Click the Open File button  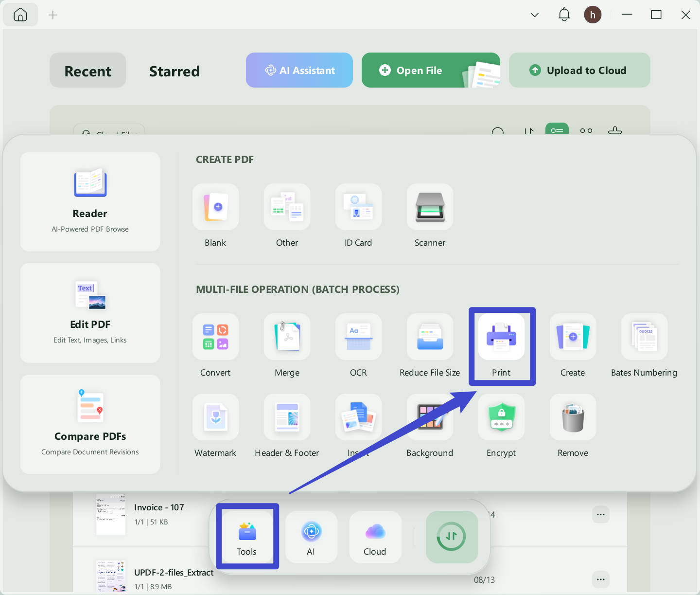[431, 70]
